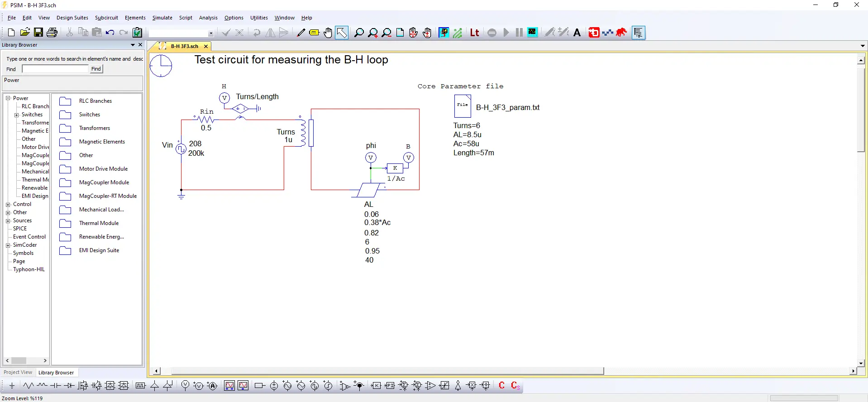Collapse the Power tree node
The height and width of the screenshot is (402, 868).
pyautogui.click(x=8, y=98)
